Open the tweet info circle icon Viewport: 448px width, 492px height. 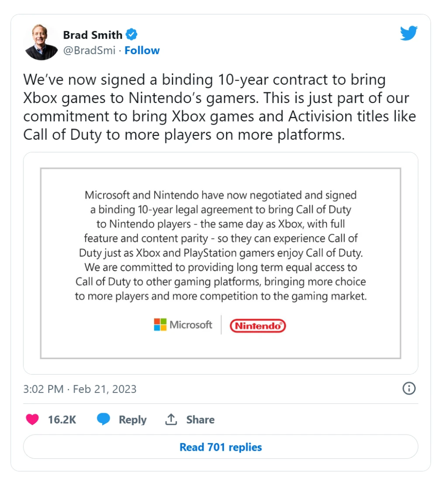click(x=409, y=388)
